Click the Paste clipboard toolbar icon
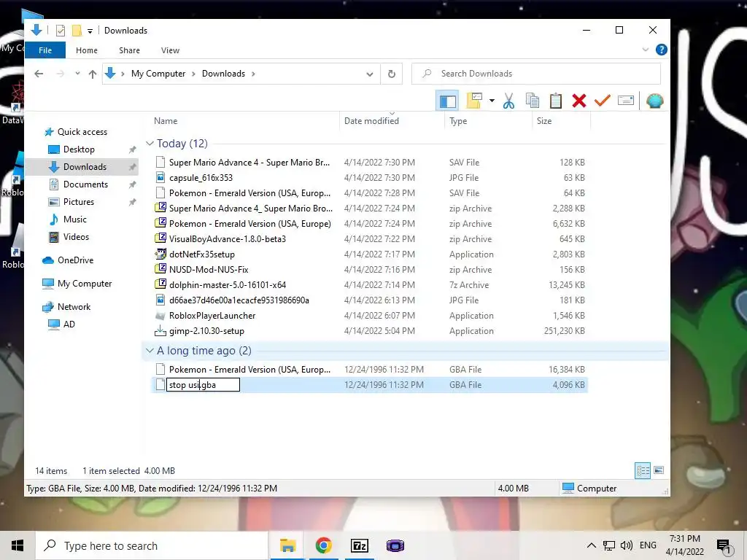The width and height of the screenshot is (747, 560). point(555,101)
